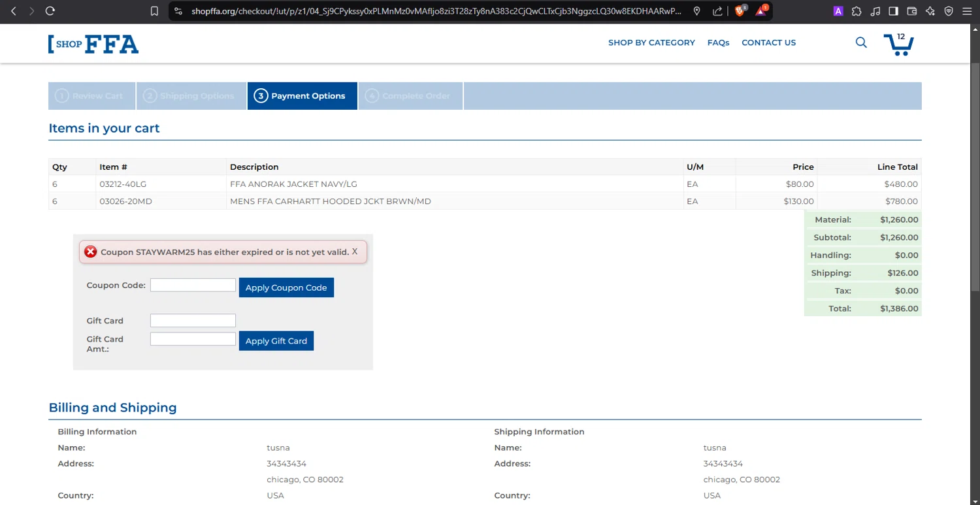The width and height of the screenshot is (980, 505).
Task: Click the Shop FFA logo
Action: 93,44
